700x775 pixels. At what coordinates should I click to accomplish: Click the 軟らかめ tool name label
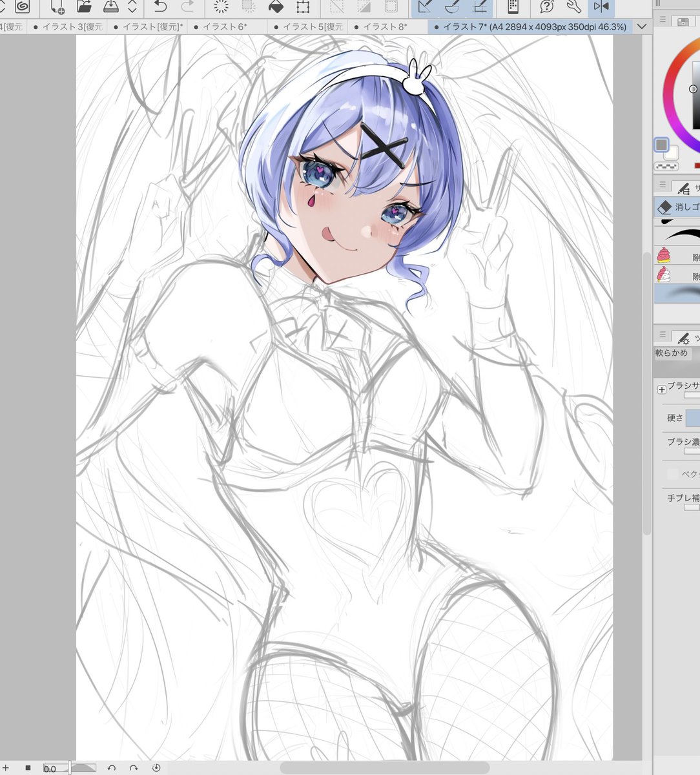pos(672,353)
